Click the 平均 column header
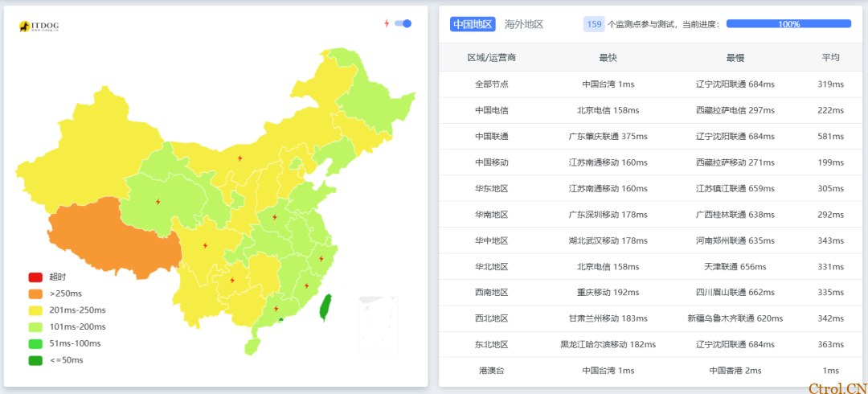Screen dimensions: 868x394 pos(830,58)
